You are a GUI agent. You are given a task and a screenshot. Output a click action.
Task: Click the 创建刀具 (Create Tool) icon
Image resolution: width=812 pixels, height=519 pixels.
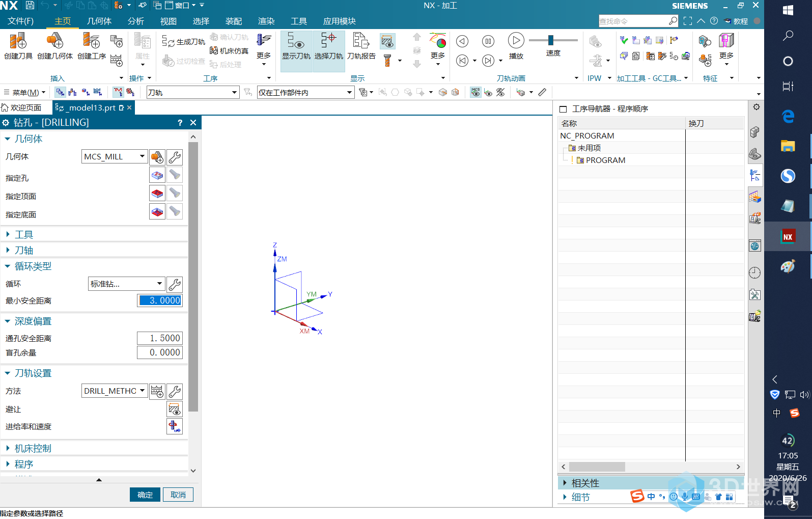tap(18, 46)
